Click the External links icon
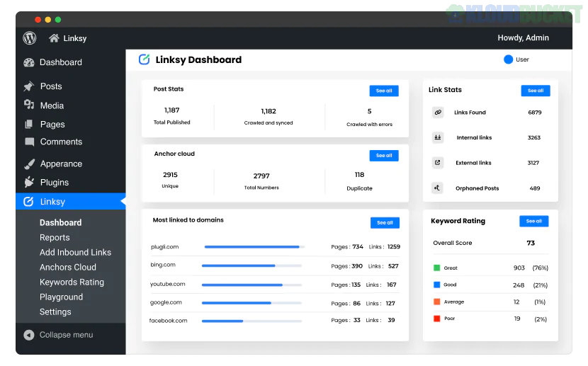The image size is (588, 366). click(437, 163)
